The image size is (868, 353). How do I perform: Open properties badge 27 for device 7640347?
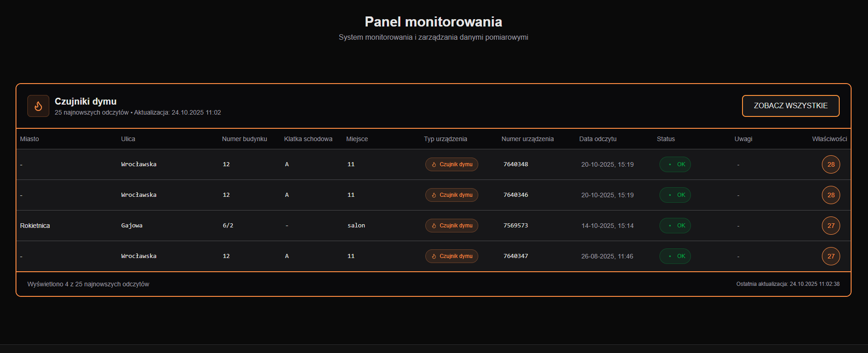click(x=831, y=256)
